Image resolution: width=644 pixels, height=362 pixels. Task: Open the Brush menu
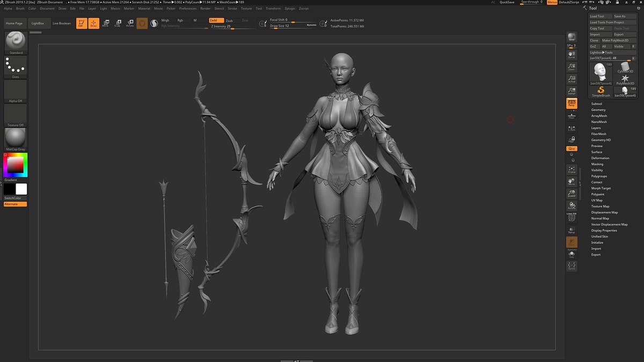[20, 9]
